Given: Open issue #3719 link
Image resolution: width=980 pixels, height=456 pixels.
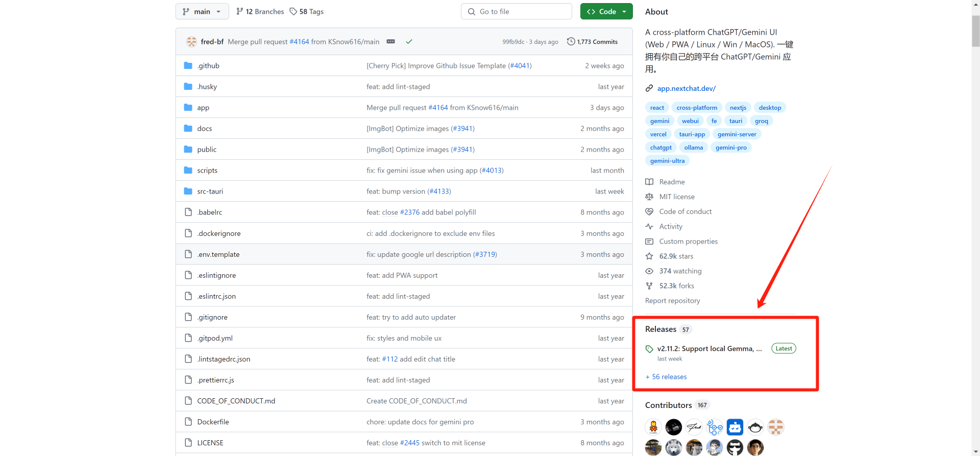Looking at the screenshot, I should coord(485,254).
